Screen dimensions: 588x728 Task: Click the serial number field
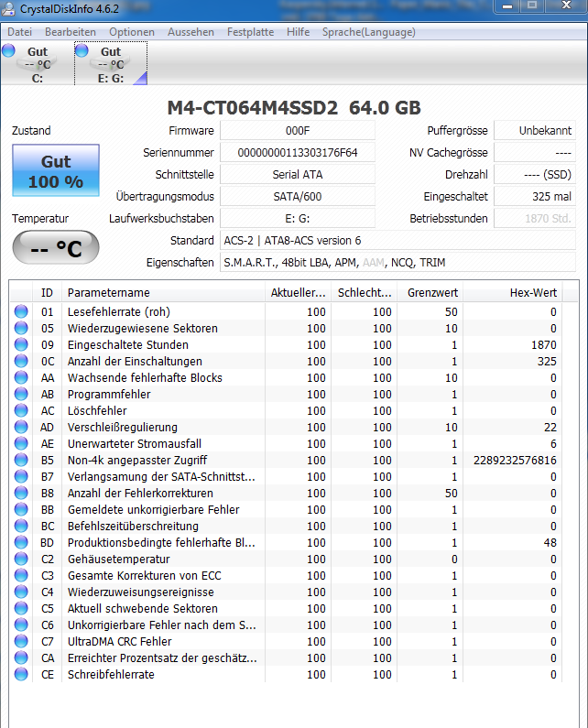tap(298, 152)
